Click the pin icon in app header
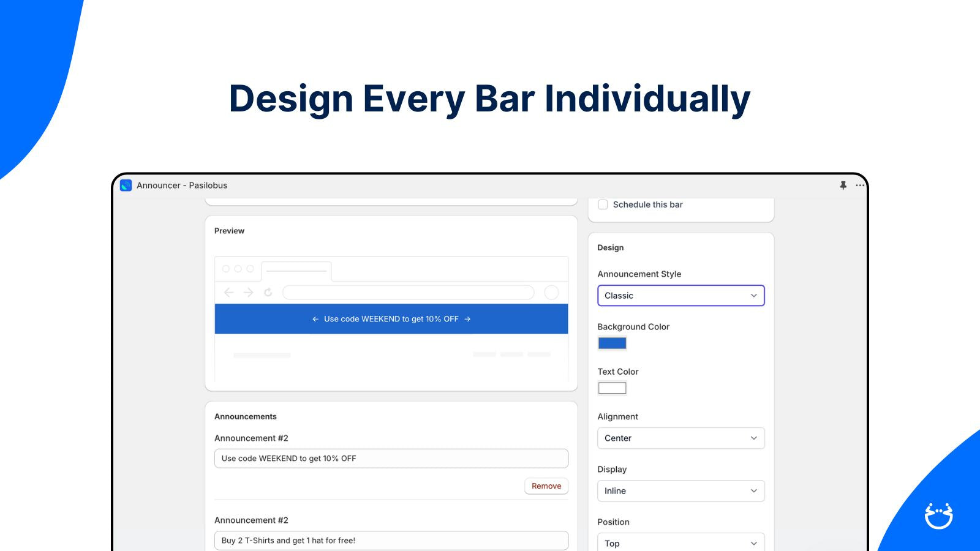Screen dimensions: 980x551 [843, 186]
